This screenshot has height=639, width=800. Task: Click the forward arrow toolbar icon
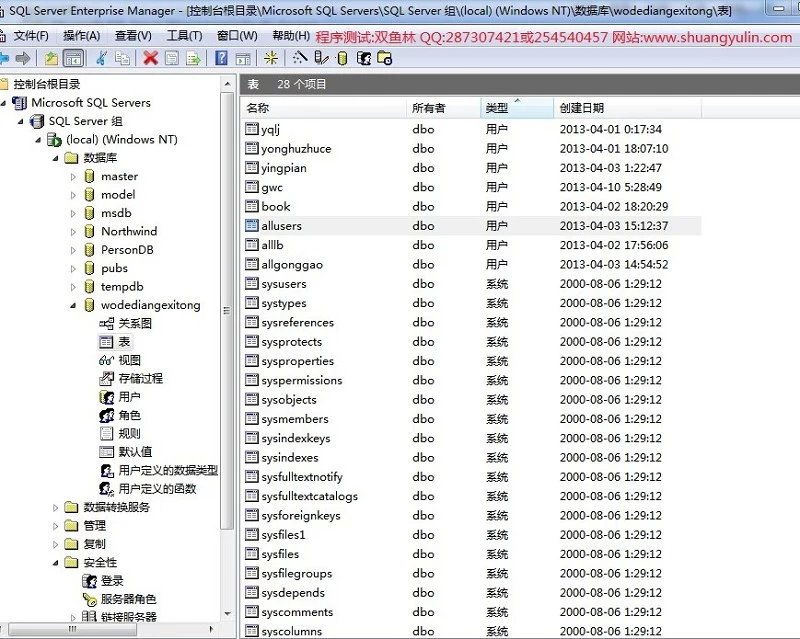point(23,59)
